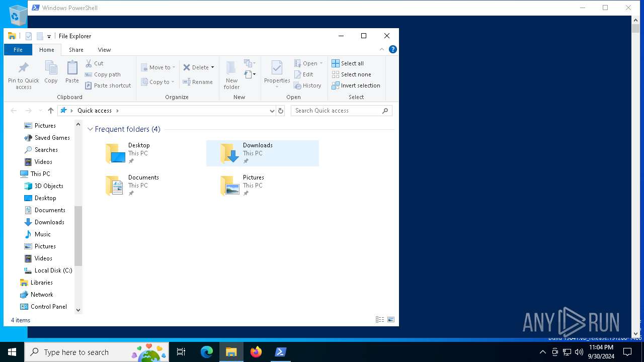Screen dimensions: 644x362
Task: Open file History
Action: tap(308, 85)
